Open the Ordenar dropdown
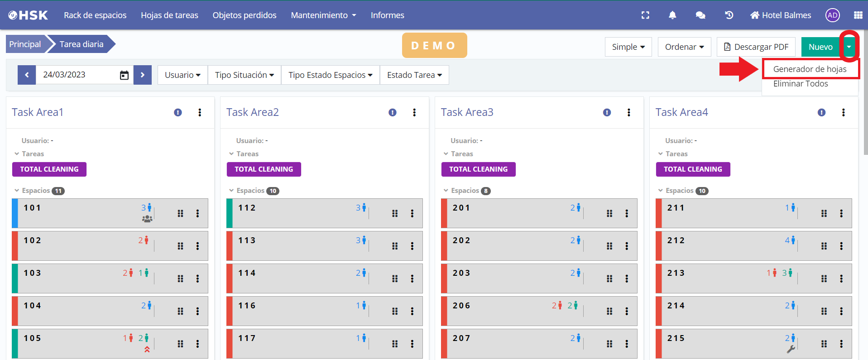The width and height of the screenshot is (868, 360). [684, 47]
